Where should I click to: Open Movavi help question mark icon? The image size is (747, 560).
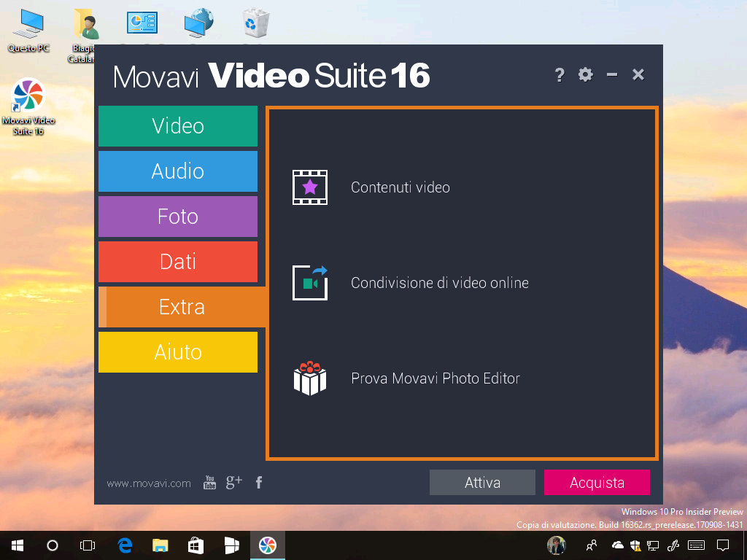(560, 75)
